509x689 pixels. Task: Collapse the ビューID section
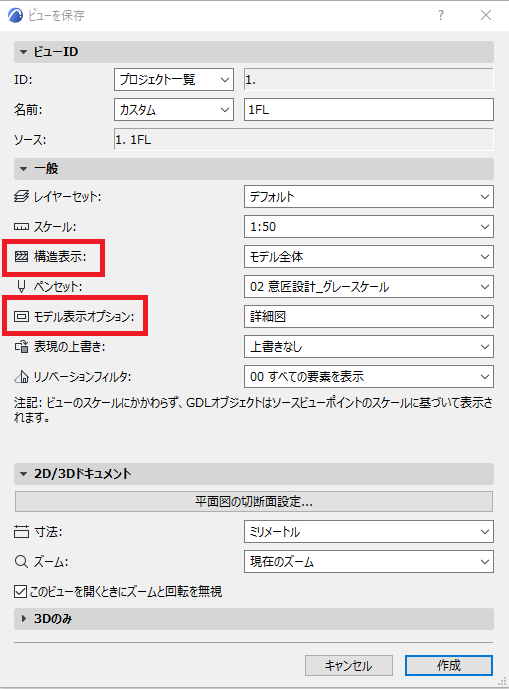click(24, 52)
